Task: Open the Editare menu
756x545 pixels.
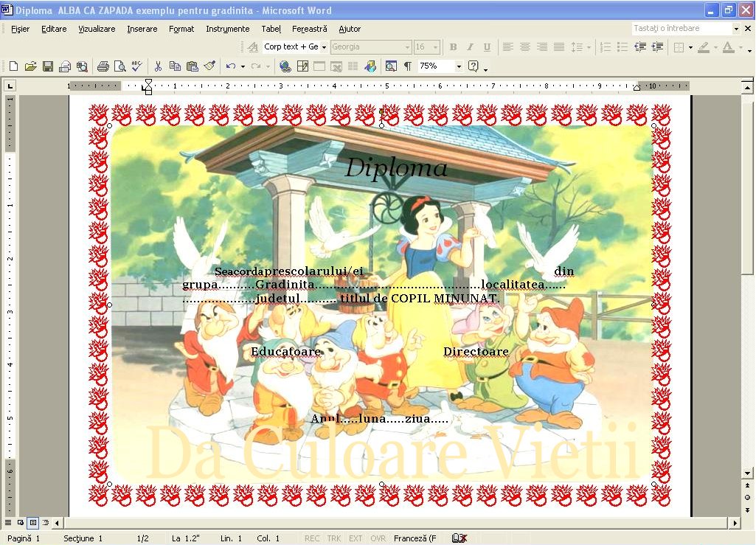Action: 54,29
